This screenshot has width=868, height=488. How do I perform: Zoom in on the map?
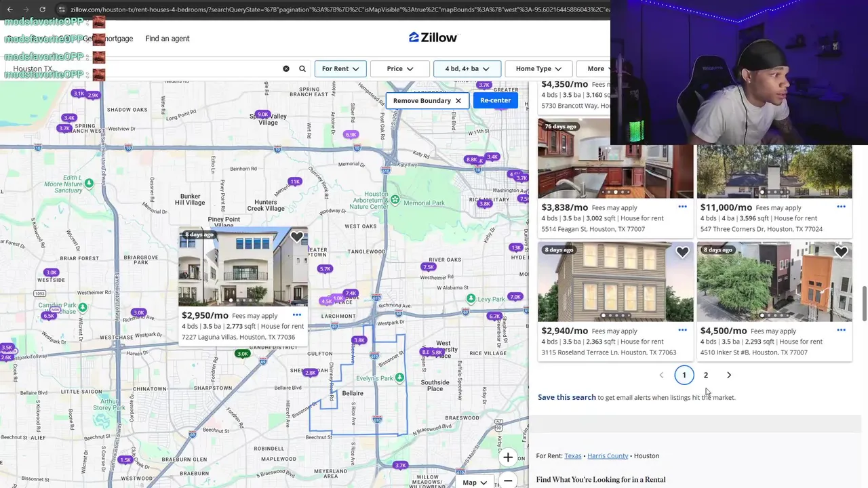[508, 457]
